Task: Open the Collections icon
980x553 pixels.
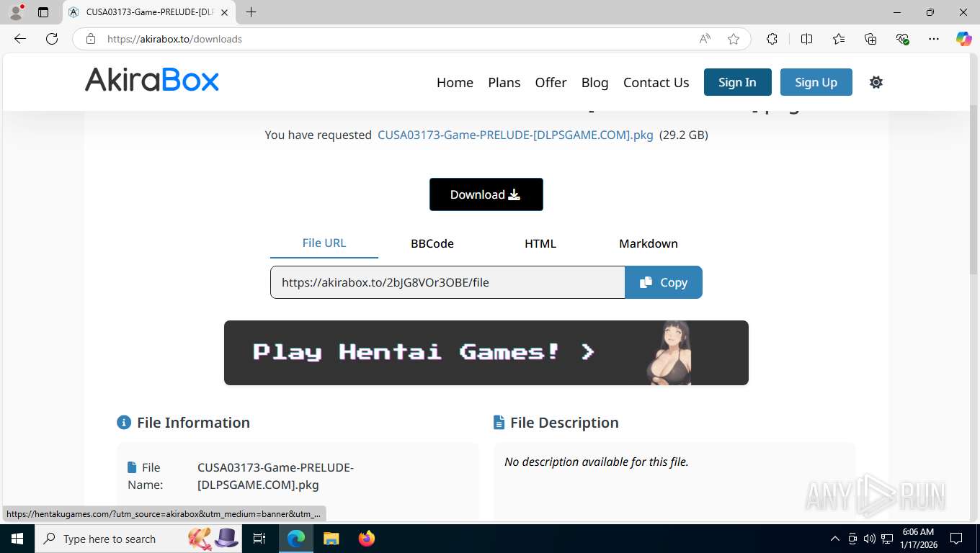Action: [870, 39]
